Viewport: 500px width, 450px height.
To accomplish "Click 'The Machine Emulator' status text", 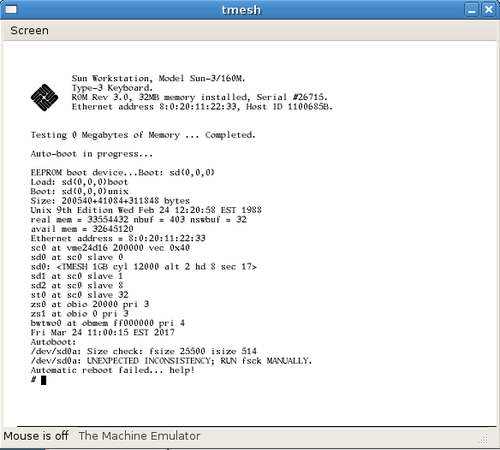I will (x=139, y=436).
